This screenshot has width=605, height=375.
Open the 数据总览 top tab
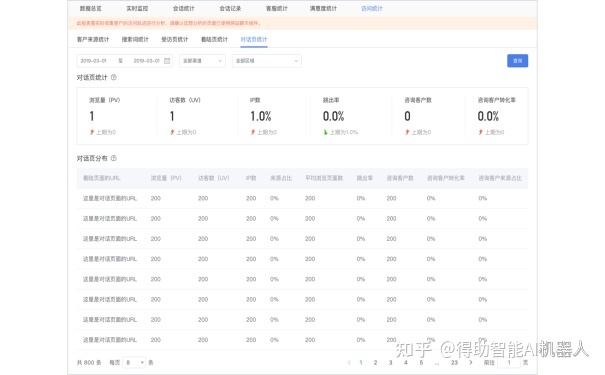pos(90,8)
